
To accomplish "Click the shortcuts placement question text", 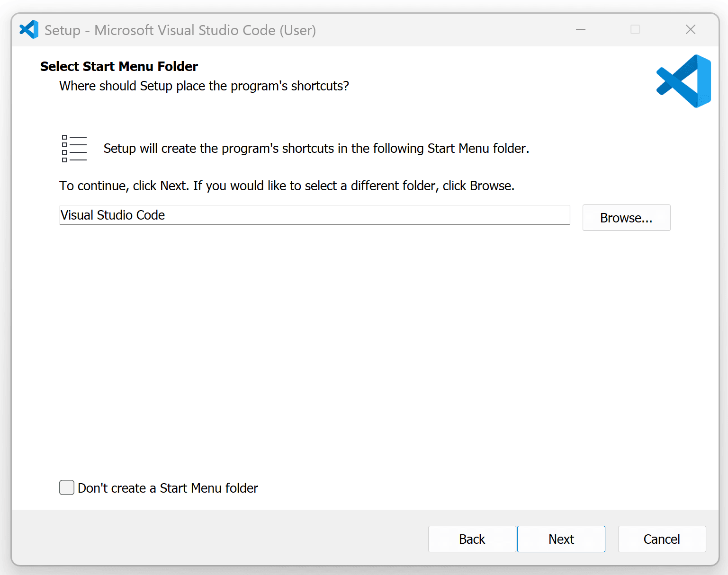I will (204, 86).
